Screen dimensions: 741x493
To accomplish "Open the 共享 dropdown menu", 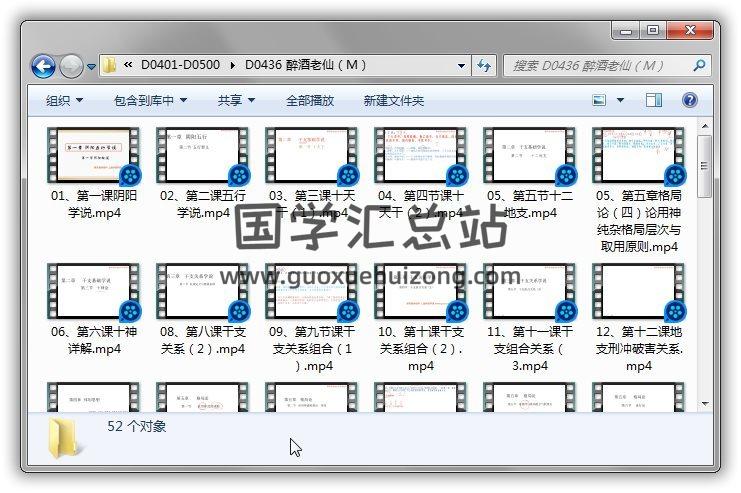I will (236, 100).
